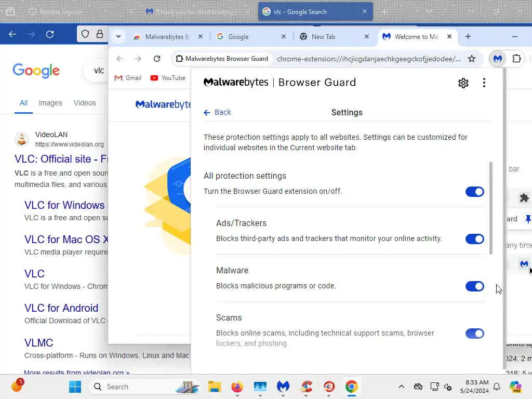Show hidden system tray icons chevron
The image size is (532, 399).
click(402, 387)
